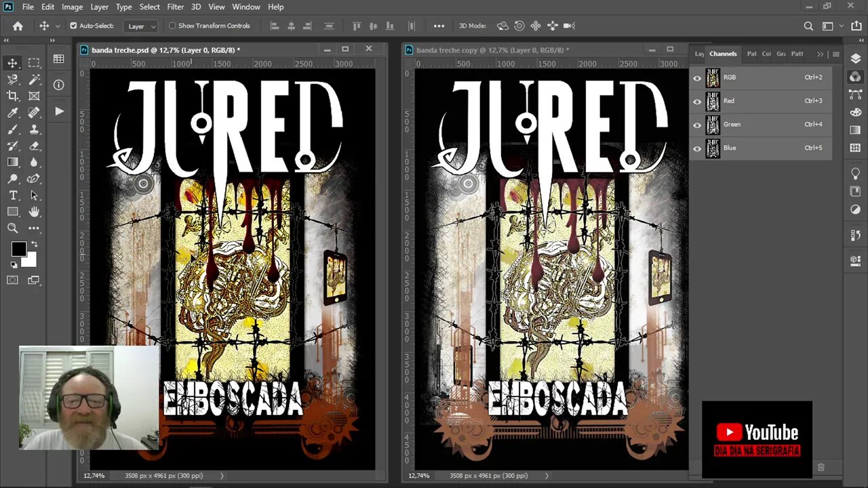Select the Clone Stamp tool
This screenshot has width=868, height=488.
[34, 129]
